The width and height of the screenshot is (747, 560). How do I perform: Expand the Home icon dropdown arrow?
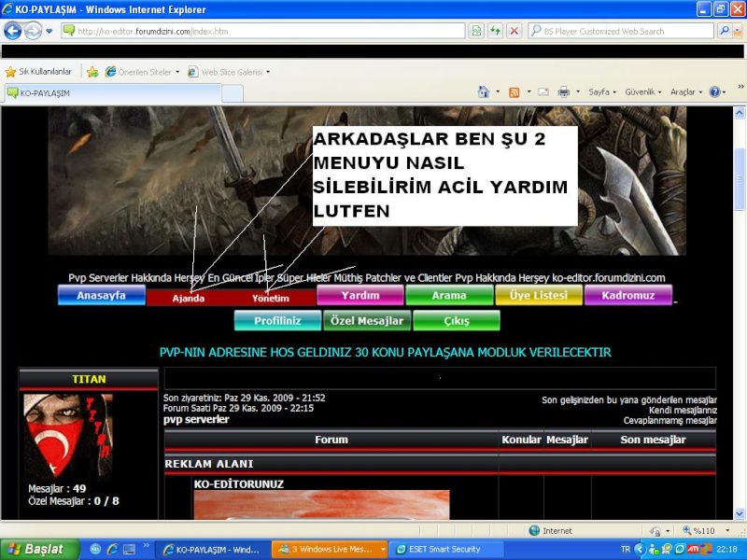pyautogui.click(x=498, y=91)
